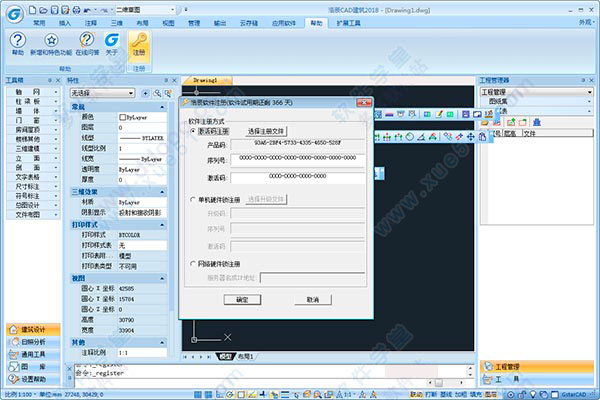Click the 在线问答 ribbon icon
Screen dimensions: 600x400
pyautogui.click(x=84, y=41)
